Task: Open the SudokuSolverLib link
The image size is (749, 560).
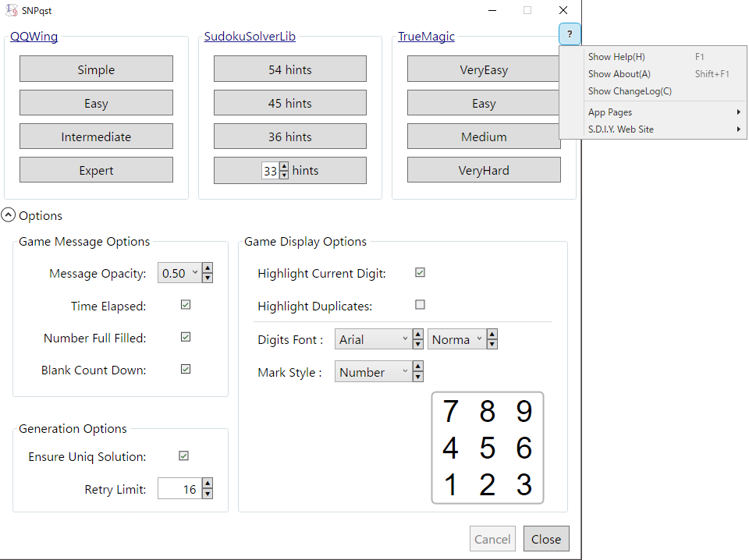Action: coord(250,37)
